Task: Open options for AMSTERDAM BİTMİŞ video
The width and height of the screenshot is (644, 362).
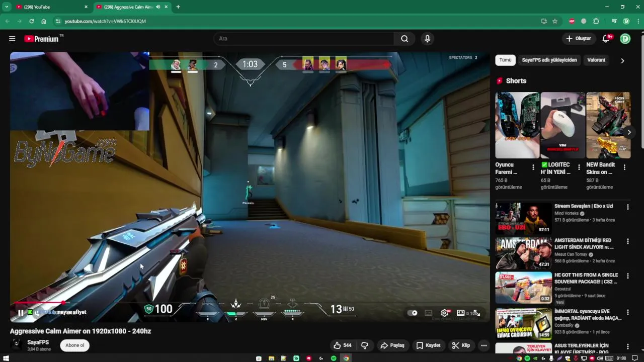Action: (627, 241)
